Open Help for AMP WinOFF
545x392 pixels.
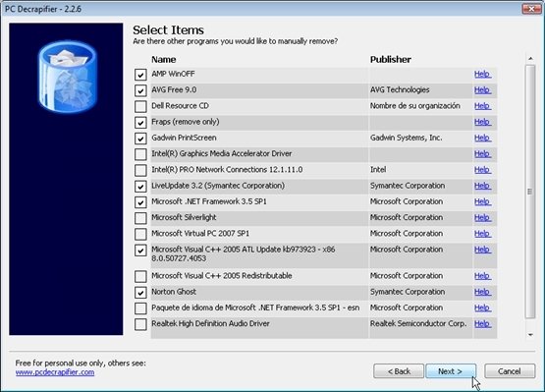click(482, 74)
